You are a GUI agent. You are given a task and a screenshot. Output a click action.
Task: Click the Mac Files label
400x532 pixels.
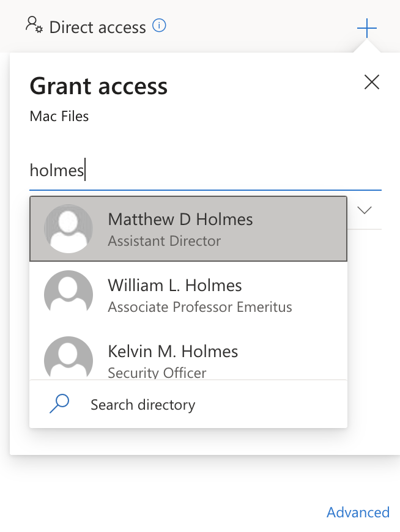click(x=59, y=116)
